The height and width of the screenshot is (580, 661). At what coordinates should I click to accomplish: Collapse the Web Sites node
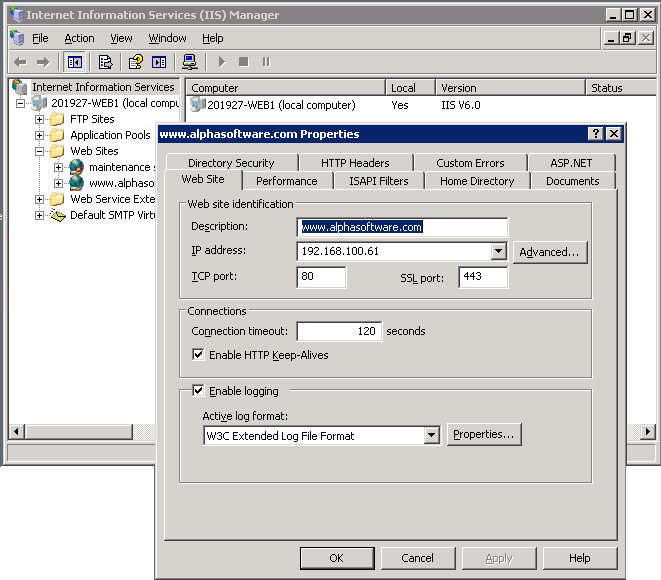(x=39, y=151)
